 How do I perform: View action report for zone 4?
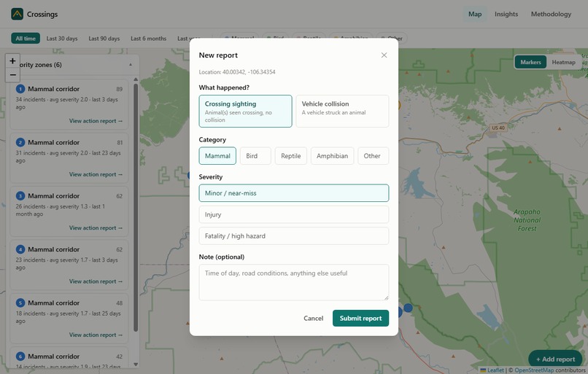pyautogui.click(x=96, y=281)
